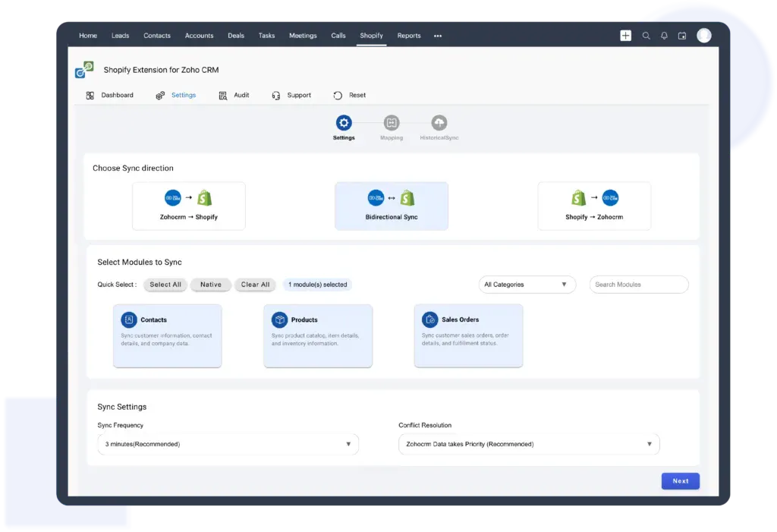777x532 pixels.
Task: Choose Shopify → Zohocrm sync direction
Action: [x=594, y=206]
